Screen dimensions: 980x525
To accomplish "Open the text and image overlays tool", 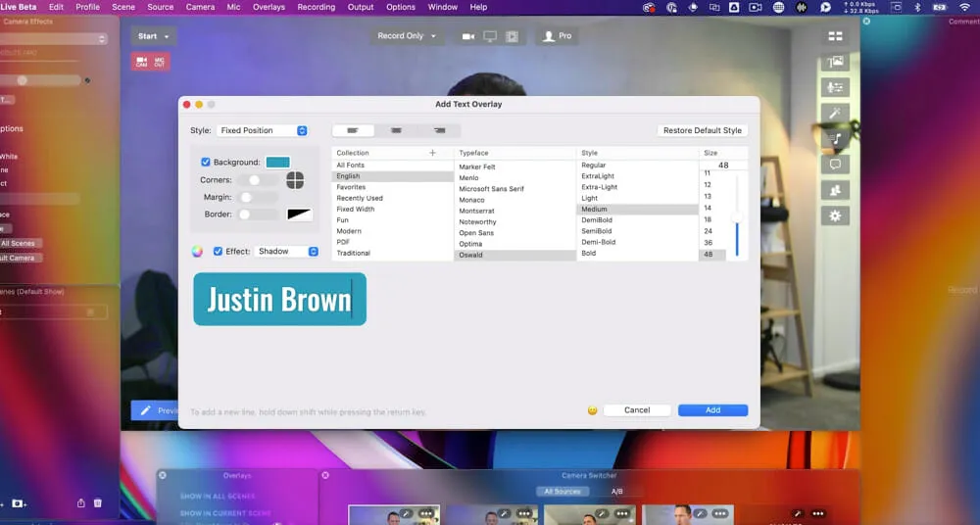I will [x=835, y=62].
